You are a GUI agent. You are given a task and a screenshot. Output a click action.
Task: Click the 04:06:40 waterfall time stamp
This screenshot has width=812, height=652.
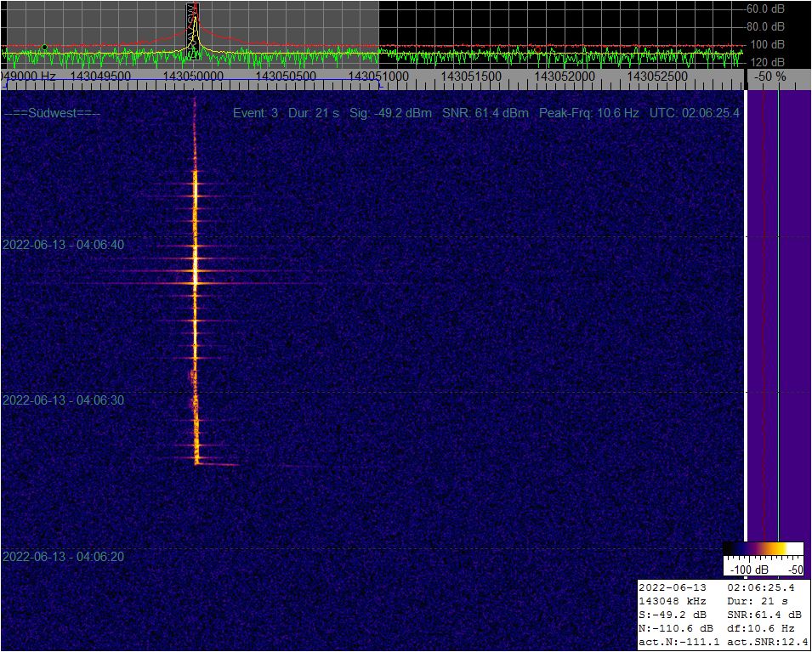[x=64, y=245]
